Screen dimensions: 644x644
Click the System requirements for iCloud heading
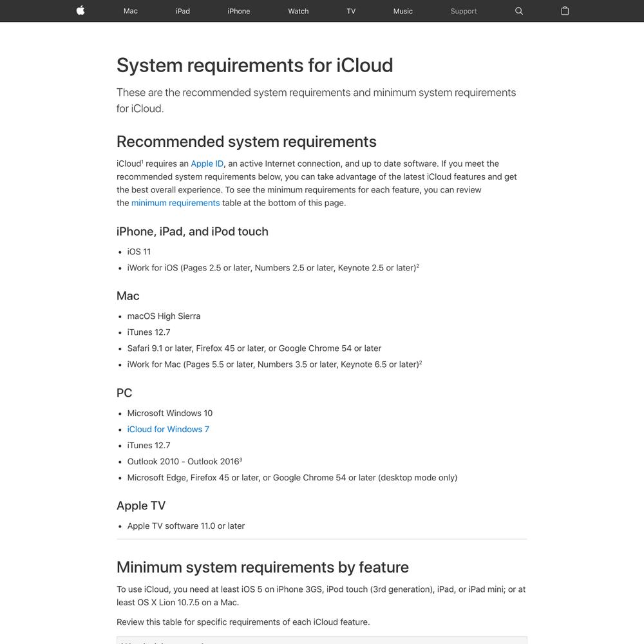(254, 65)
